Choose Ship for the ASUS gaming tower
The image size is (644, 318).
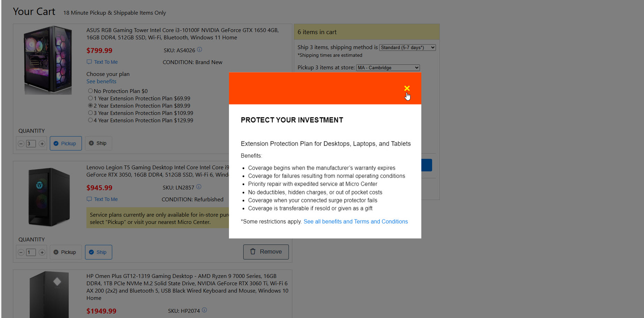point(98,143)
